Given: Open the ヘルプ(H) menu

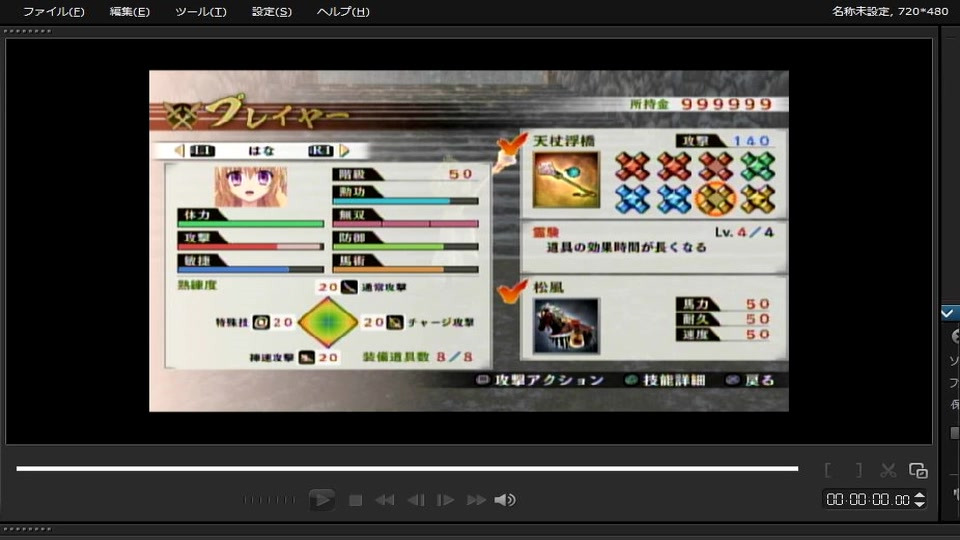Looking at the screenshot, I should pos(343,12).
